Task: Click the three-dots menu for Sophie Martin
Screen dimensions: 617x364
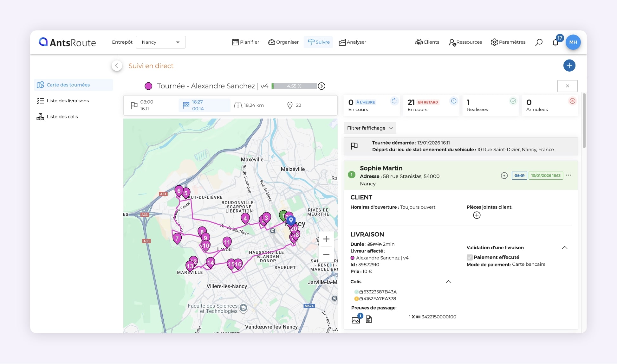Action: pyautogui.click(x=568, y=175)
